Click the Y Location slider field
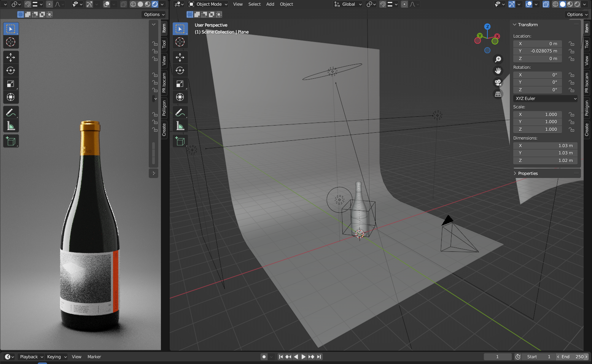592x364 pixels. click(537, 51)
